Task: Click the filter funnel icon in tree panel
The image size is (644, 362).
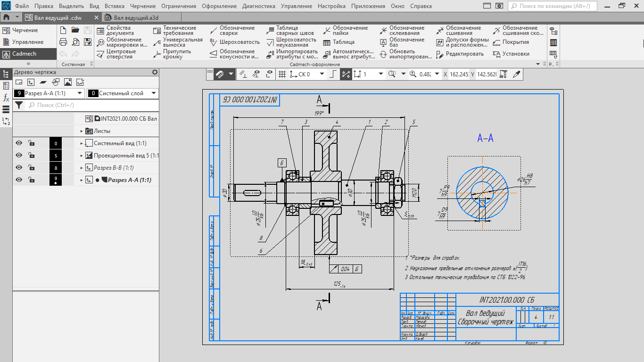Action: 18,105
